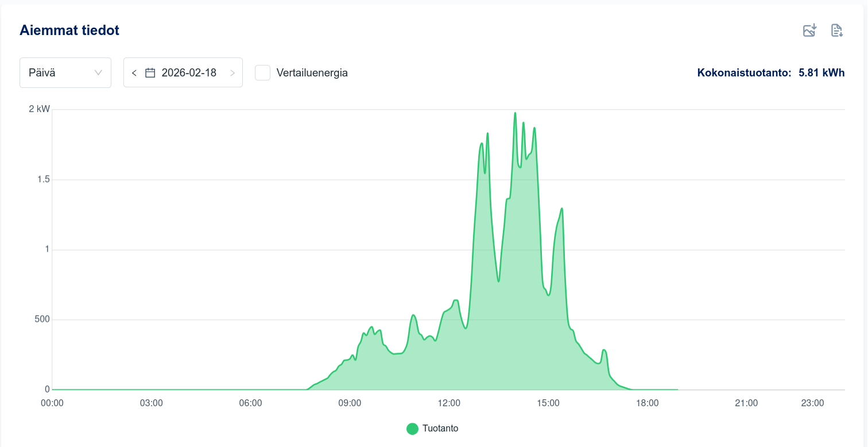The width and height of the screenshot is (868, 447).
Task: Click the 500 axis label
Action: (43, 319)
